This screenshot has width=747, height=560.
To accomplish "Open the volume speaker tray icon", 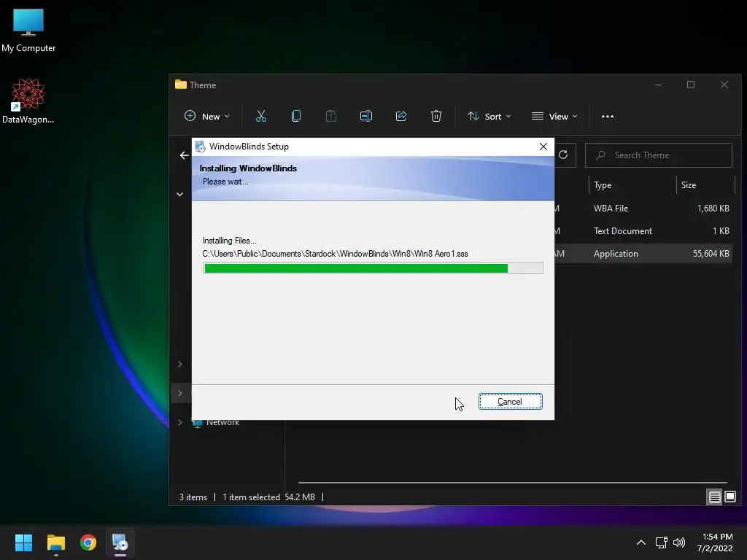I will click(679, 542).
